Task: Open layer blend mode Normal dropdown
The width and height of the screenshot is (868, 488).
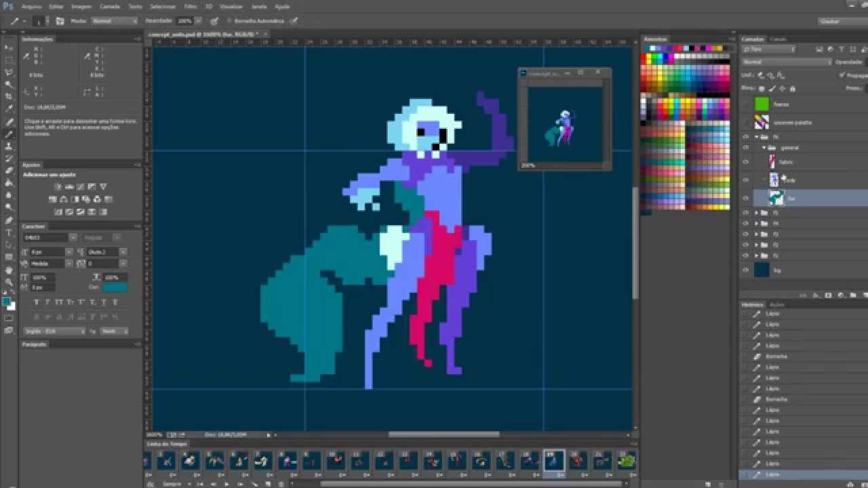Action: [787, 62]
